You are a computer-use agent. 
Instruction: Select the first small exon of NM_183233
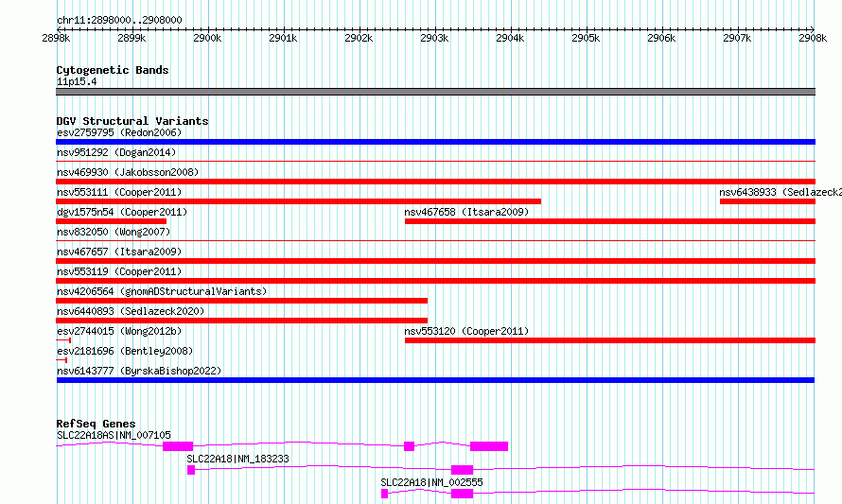(191, 470)
